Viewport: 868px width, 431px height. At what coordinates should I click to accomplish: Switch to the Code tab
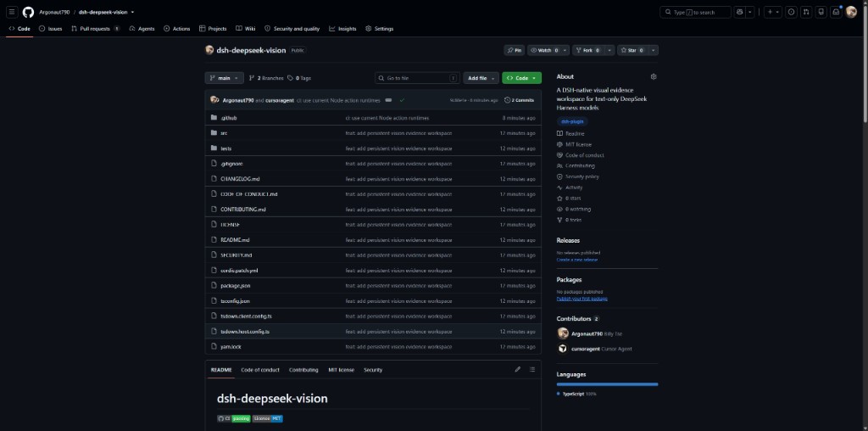(19, 29)
